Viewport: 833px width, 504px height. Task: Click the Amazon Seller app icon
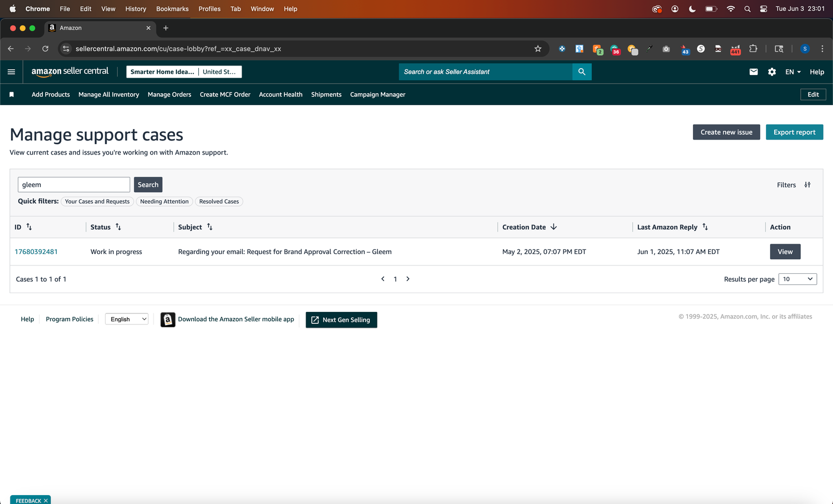tap(168, 320)
